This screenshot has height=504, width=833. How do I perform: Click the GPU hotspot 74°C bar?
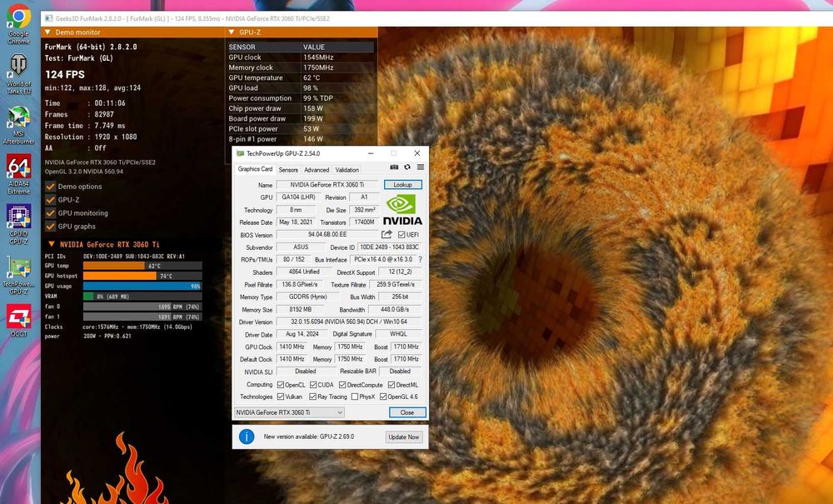(x=142, y=276)
